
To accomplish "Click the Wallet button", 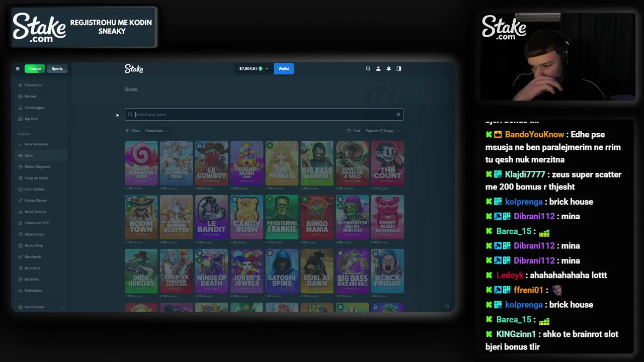I will tap(284, 69).
